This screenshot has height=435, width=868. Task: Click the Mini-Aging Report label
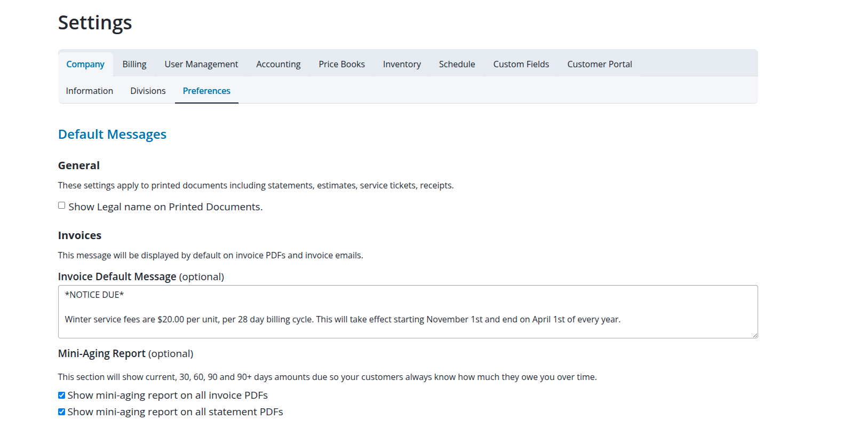101,353
